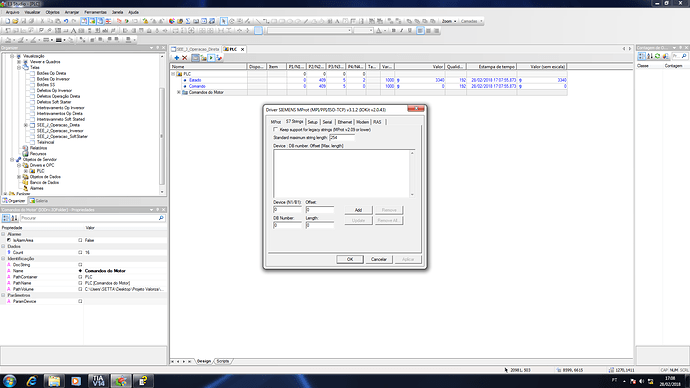690x388 pixels.
Task: Select the arrow pointer selection tool
Action: point(224,21)
